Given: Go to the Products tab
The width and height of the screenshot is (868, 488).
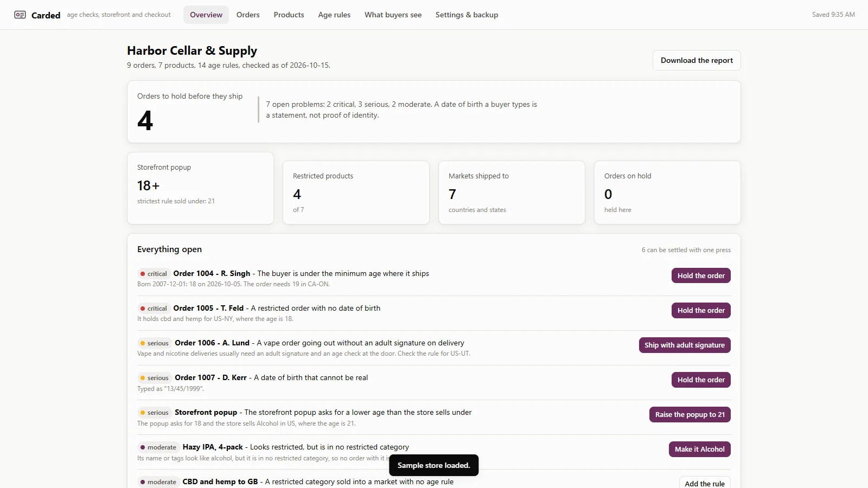Looking at the screenshot, I should (x=289, y=15).
